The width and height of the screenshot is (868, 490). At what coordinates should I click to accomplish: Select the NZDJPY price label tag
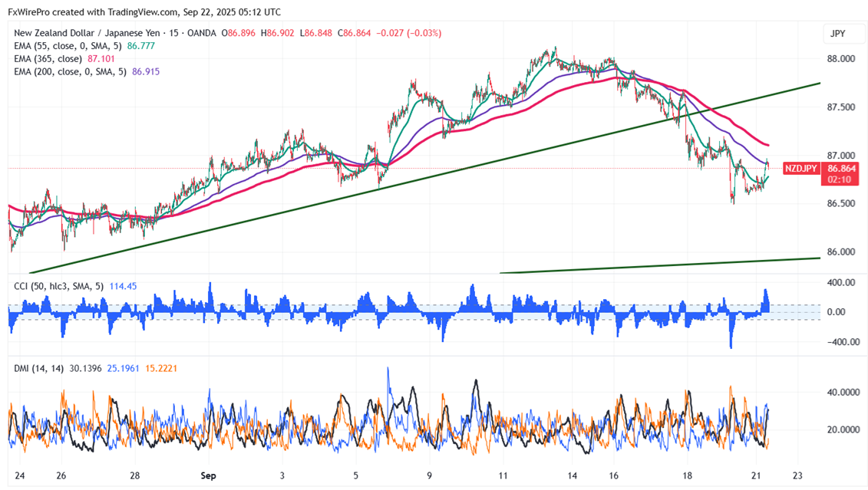tap(800, 169)
